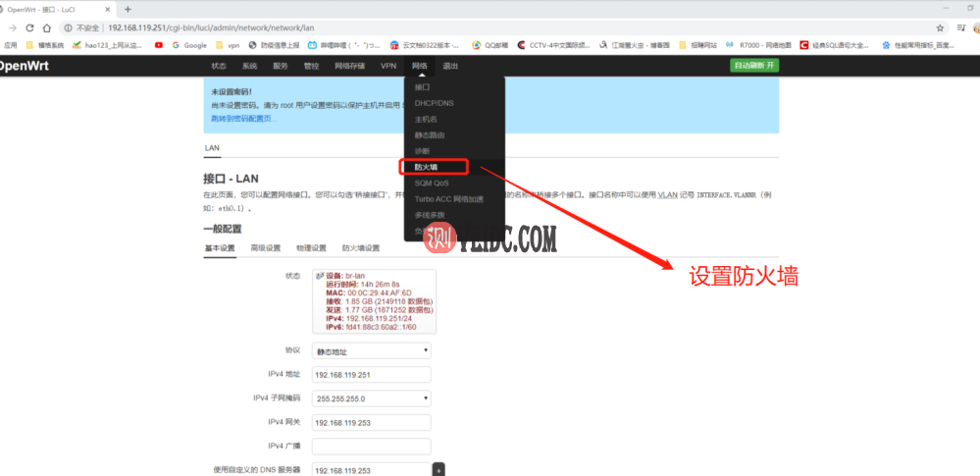Open the 网络存储 menu in navbar
980x476 pixels.
tap(349, 66)
